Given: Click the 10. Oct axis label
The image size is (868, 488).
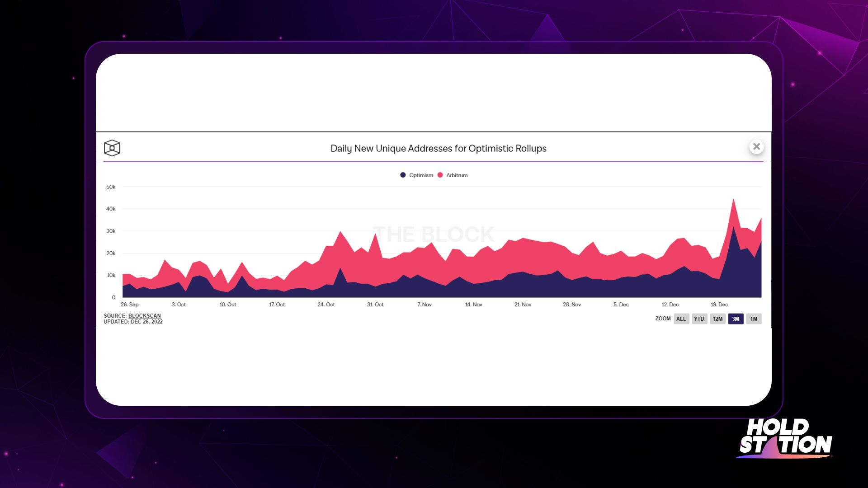Looking at the screenshot, I should [x=228, y=305].
